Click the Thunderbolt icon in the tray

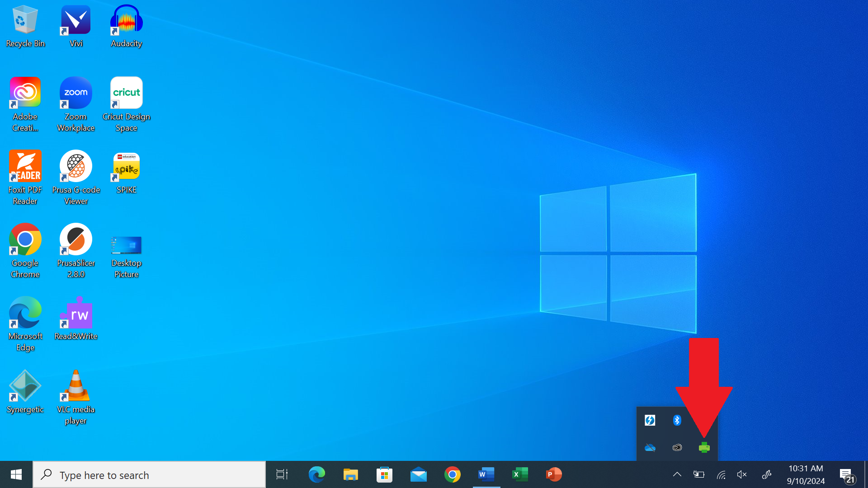pos(650,420)
